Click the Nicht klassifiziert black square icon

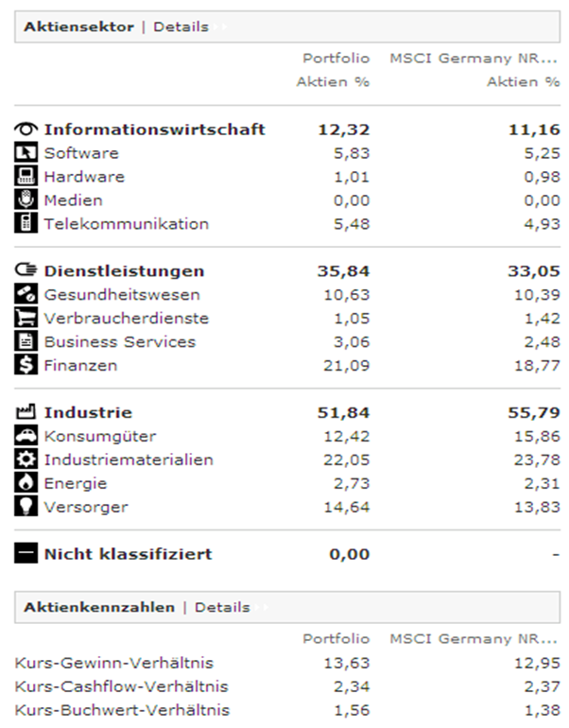coord(26,554)
